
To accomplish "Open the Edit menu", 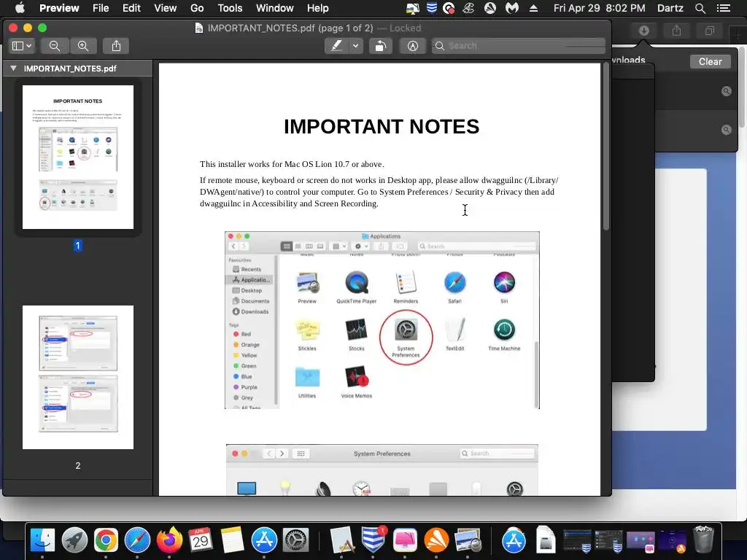I will click(131, 8).
